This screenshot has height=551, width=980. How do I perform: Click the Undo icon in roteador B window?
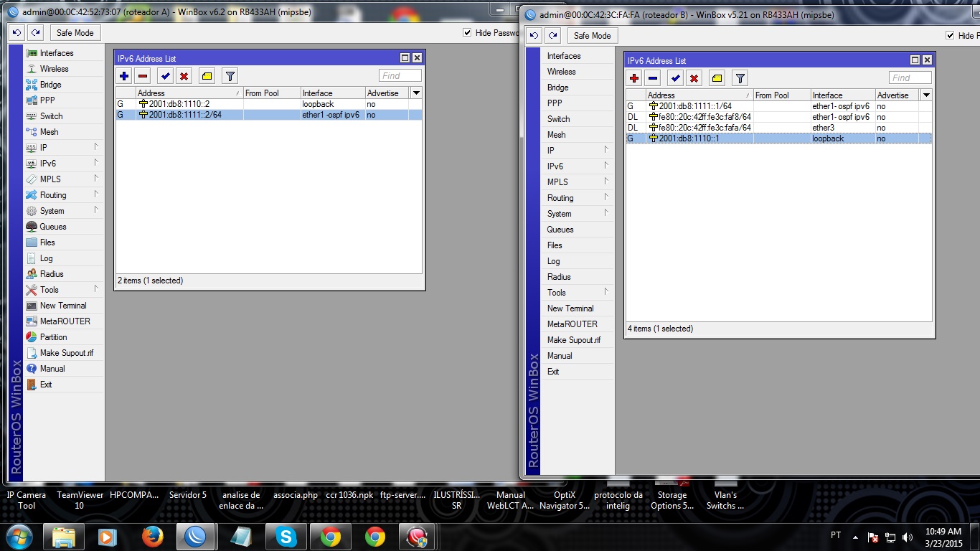533,36
